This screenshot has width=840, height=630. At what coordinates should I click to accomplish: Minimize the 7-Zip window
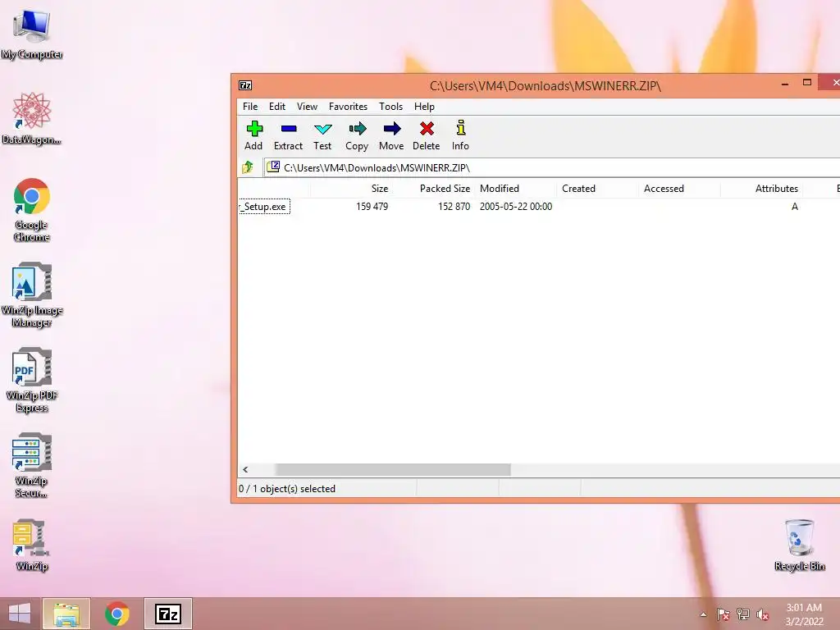[x=785, y=84]
